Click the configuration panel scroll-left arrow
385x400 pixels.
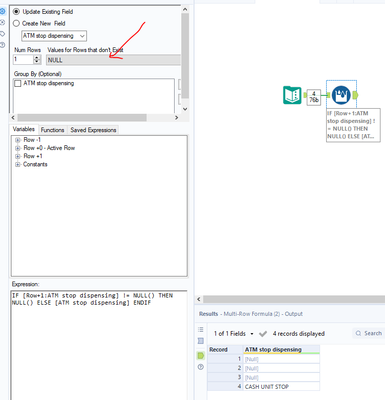pyautogui.click(x=13, y=118)
